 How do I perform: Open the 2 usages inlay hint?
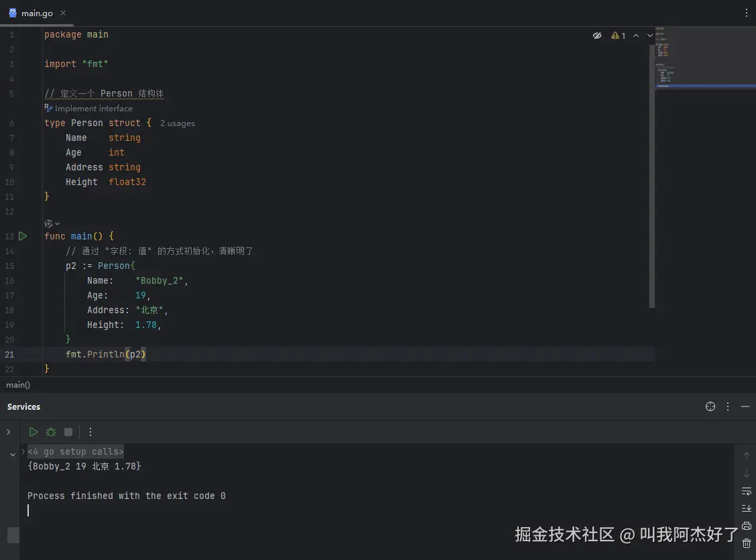pyautogui.click(x=178, y=123)
